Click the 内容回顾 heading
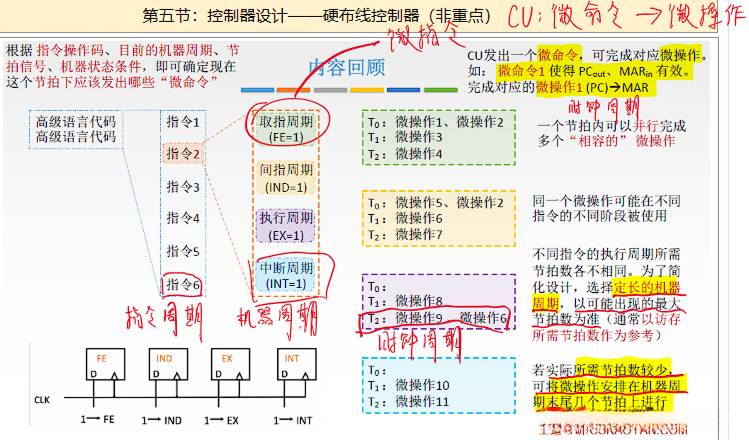This screenshot has height=440, width=749. pyautogui.click(x=347, y=67)
